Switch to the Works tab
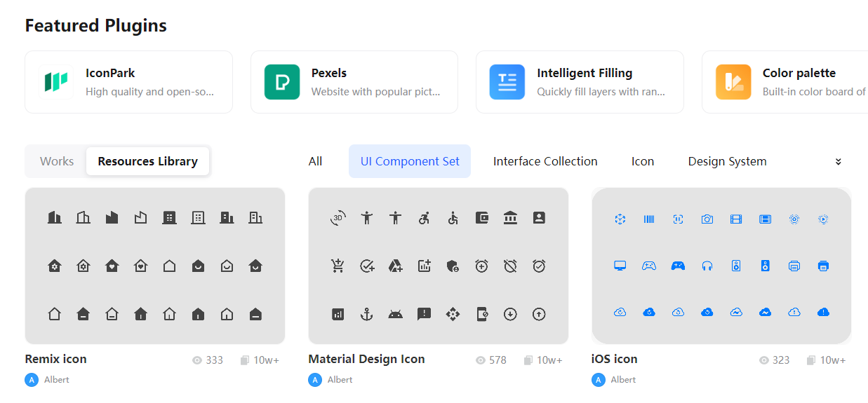Image resolution: width=868 pixels, height=403 pixels. (x=57, y=161)
